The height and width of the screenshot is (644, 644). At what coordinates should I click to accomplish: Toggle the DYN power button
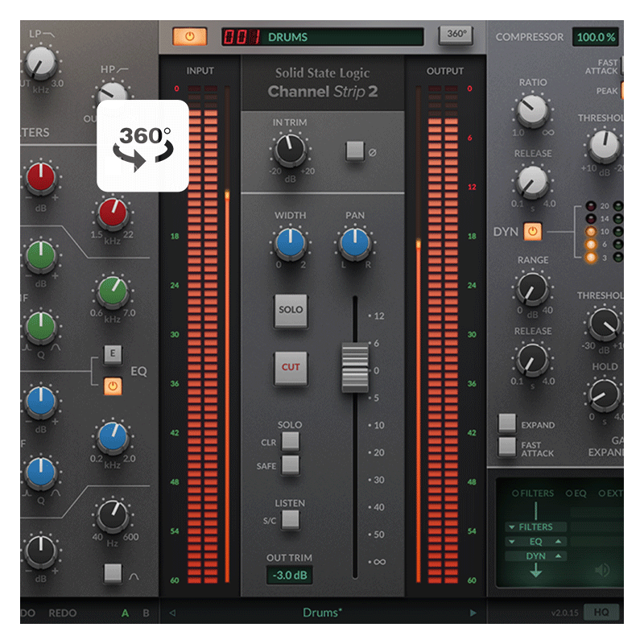click(x=533, y=233)
